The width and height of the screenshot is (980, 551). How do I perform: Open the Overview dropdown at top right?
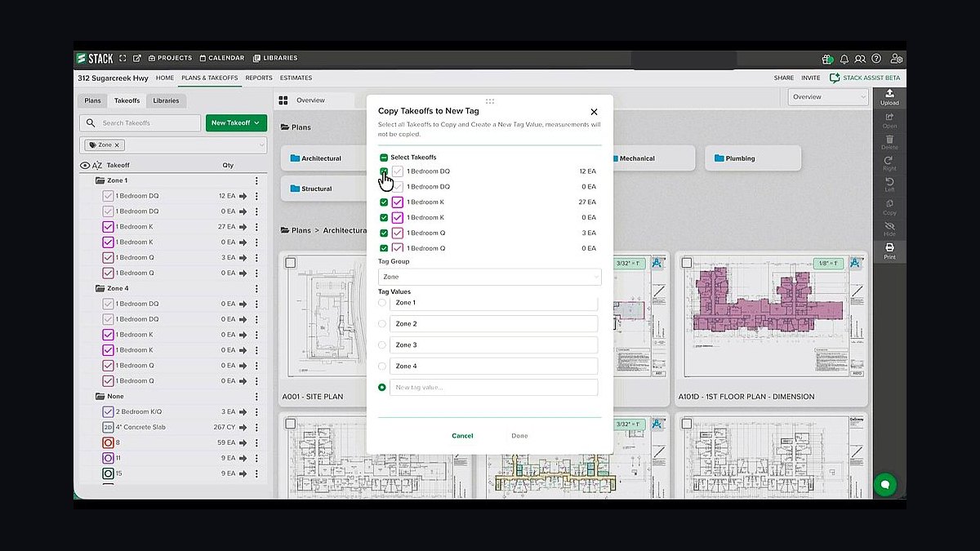(x=829, y=97)
